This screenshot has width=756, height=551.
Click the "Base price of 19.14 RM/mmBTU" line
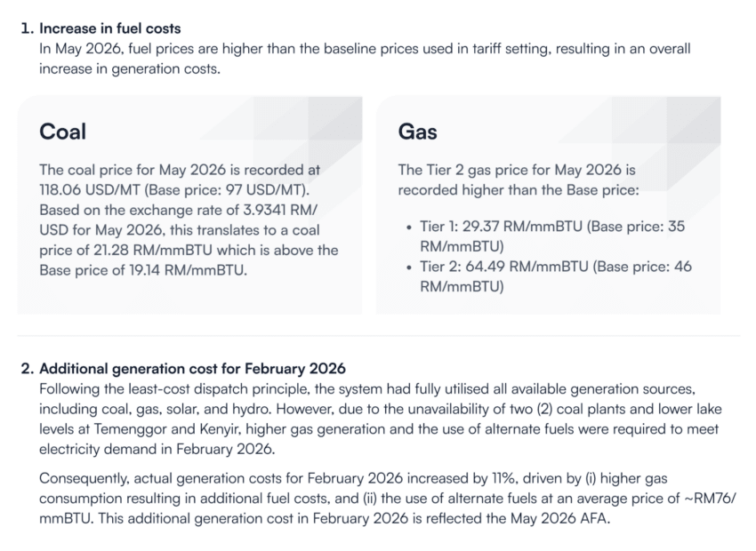[143, 270]
